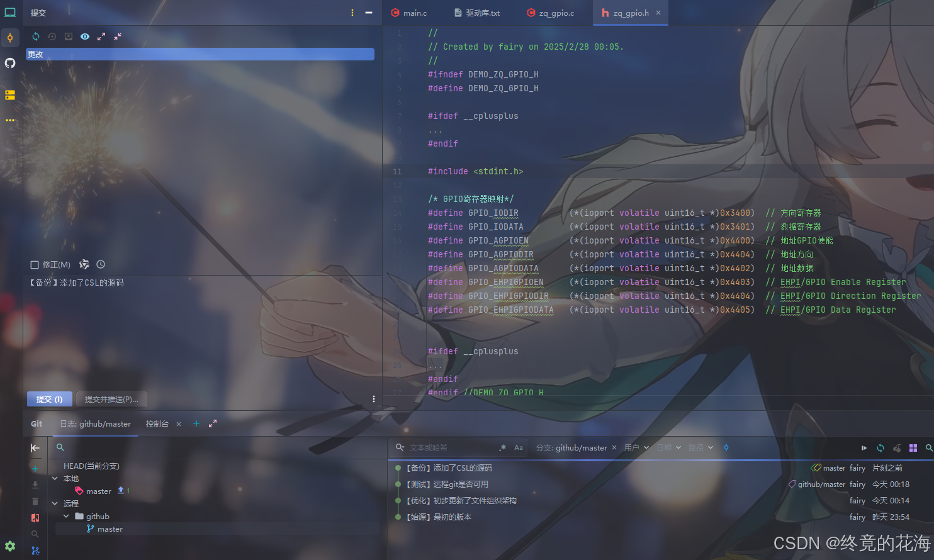The image size is (934, 560).
Task: Toggle regex option in log search
Action: pos(502,447)
